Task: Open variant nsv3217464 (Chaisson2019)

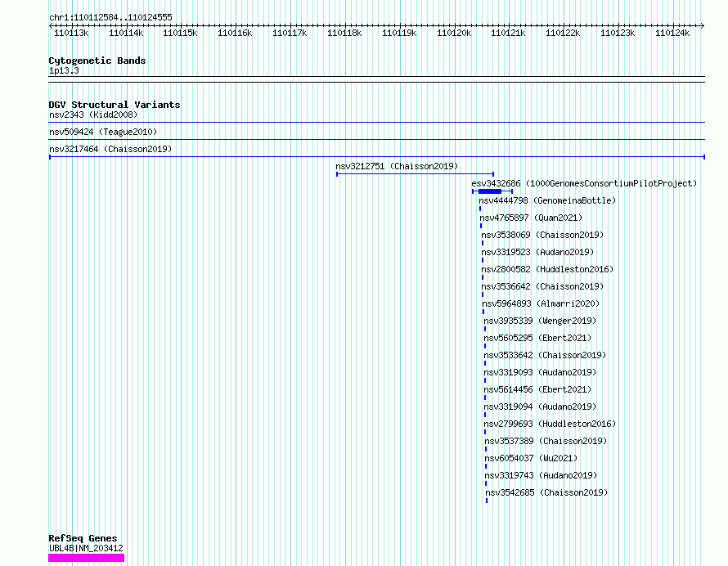Action: pyautogui.click(x=110, y=149)
